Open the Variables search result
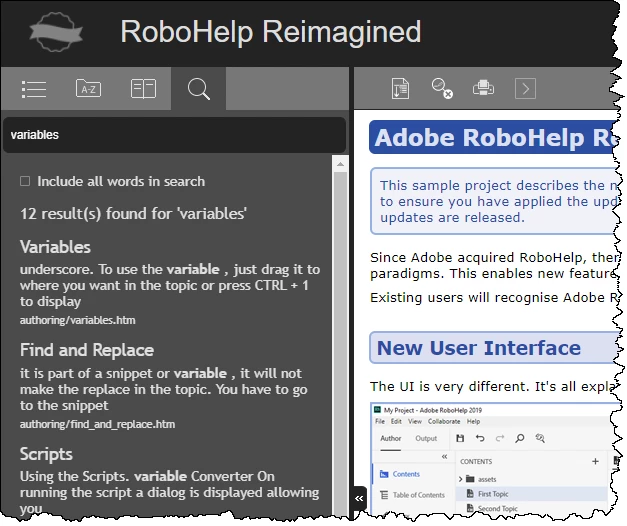This screenshot has width=627, height=526. 55,247
